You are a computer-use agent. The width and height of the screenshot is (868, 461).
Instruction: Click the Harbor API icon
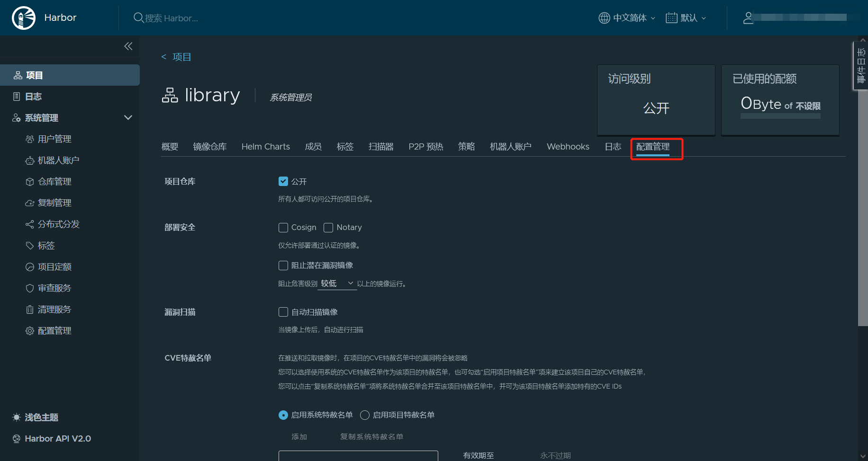(17, 439)
